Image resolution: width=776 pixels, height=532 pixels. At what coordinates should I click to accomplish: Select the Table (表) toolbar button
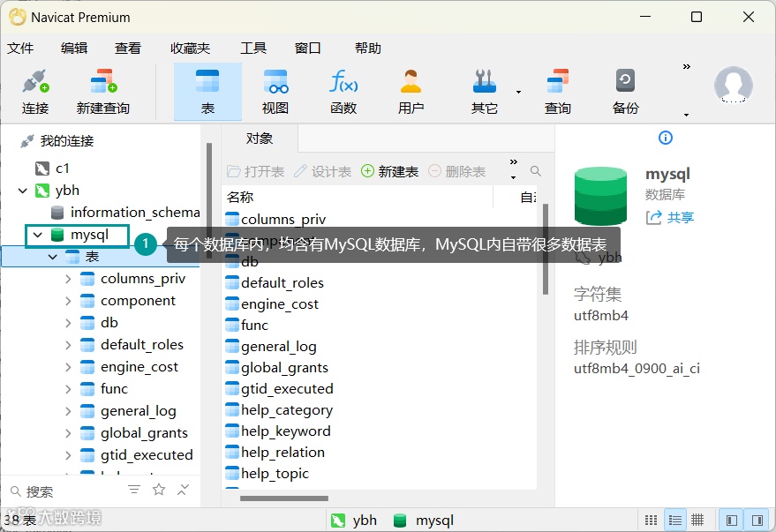coord(207,92)
